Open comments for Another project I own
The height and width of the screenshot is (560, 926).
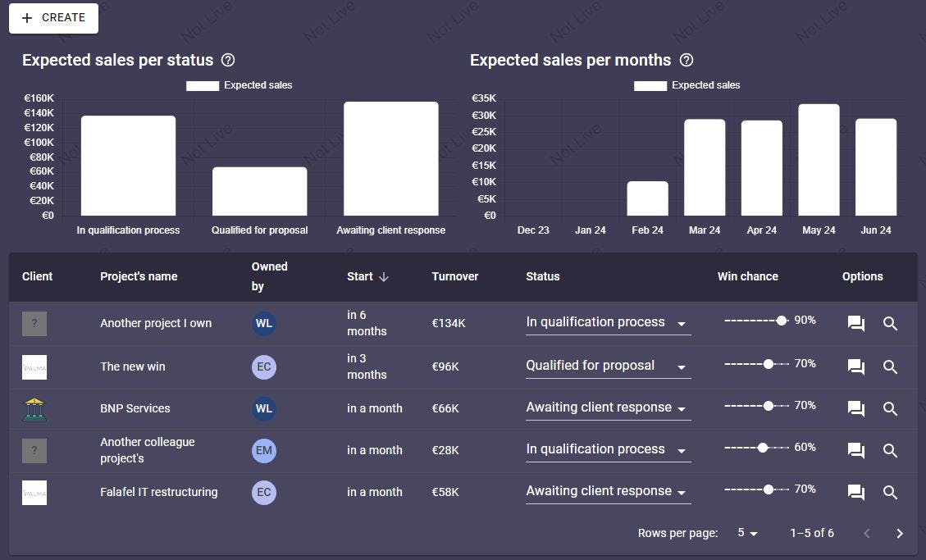855,323
